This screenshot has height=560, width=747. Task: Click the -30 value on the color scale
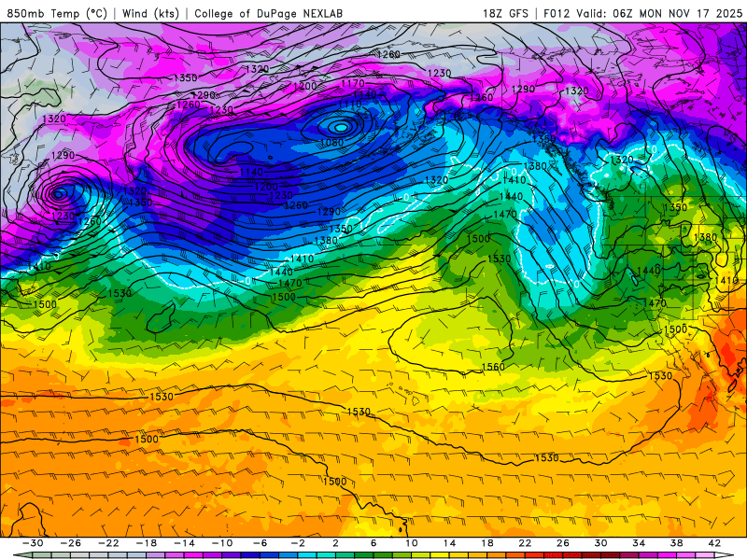pyautogui.click(x=33, y=543)
